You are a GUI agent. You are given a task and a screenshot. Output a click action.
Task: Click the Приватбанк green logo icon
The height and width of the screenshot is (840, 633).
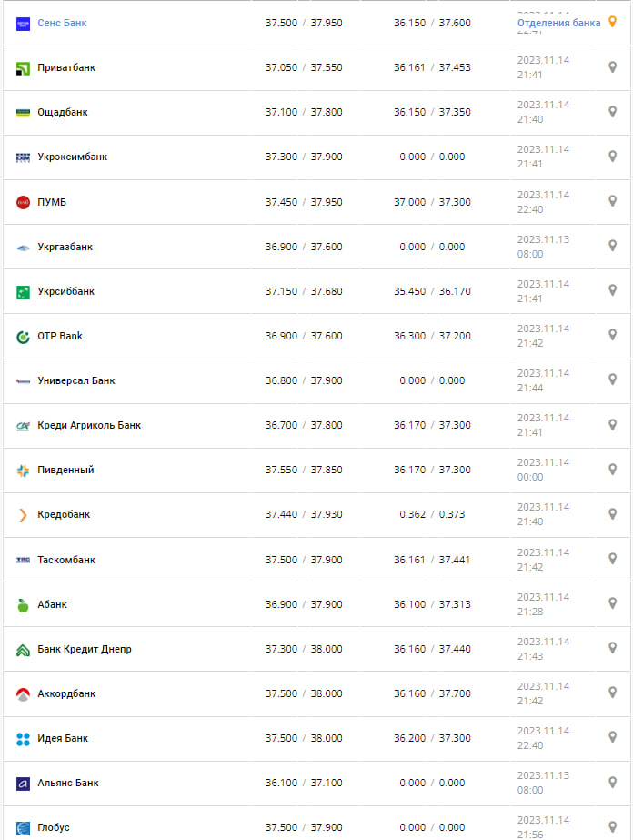tap(24, 67)
